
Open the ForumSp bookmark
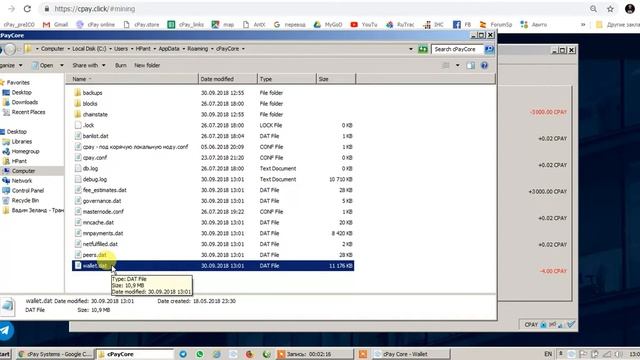(x=496, y=24)
